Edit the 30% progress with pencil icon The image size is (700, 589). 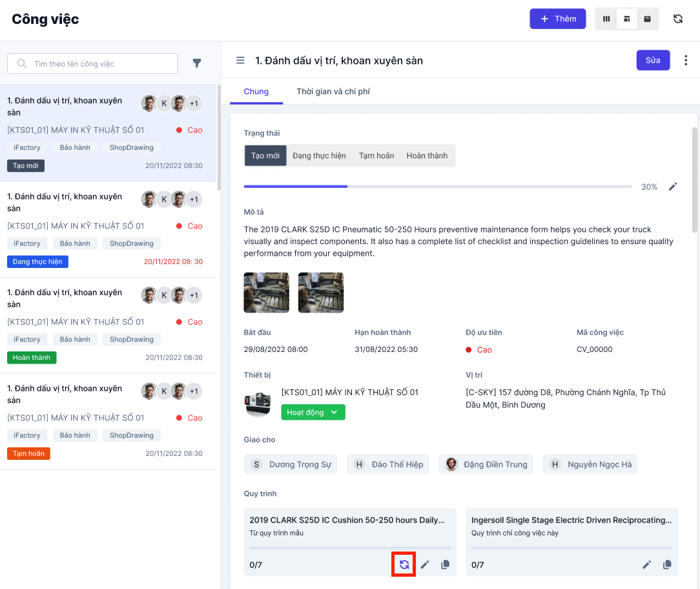pyautogui.click(x=672, y=187)
